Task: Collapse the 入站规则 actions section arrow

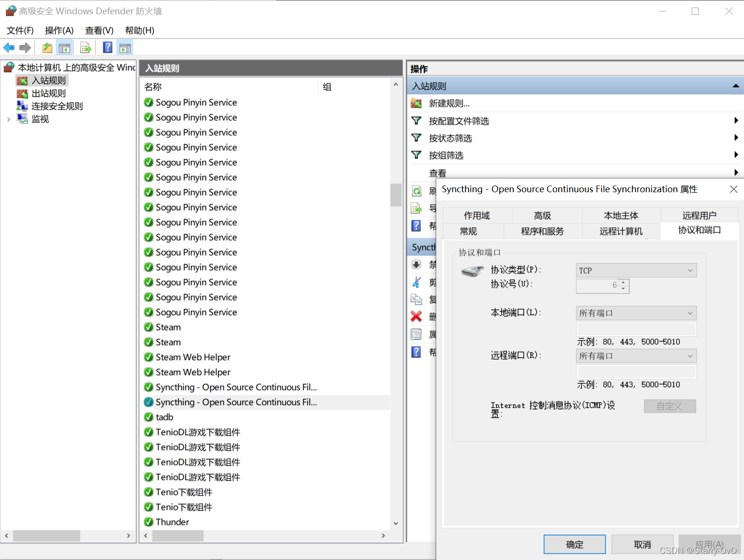Action: (735, 86)
